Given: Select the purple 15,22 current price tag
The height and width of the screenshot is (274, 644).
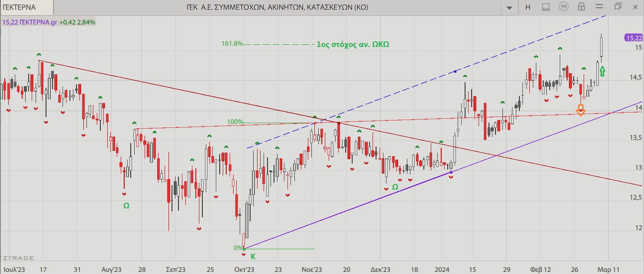Looking at the screenshot, I should 634,38.
